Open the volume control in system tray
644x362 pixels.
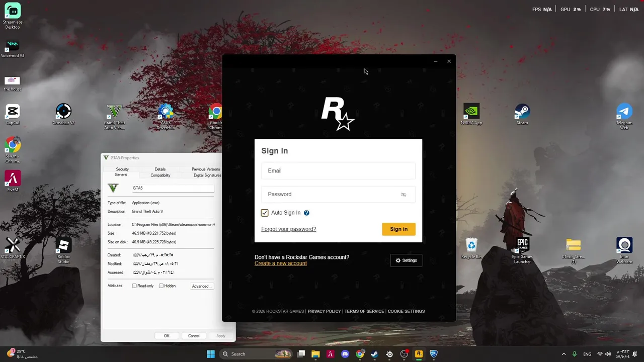coord(608,354)
